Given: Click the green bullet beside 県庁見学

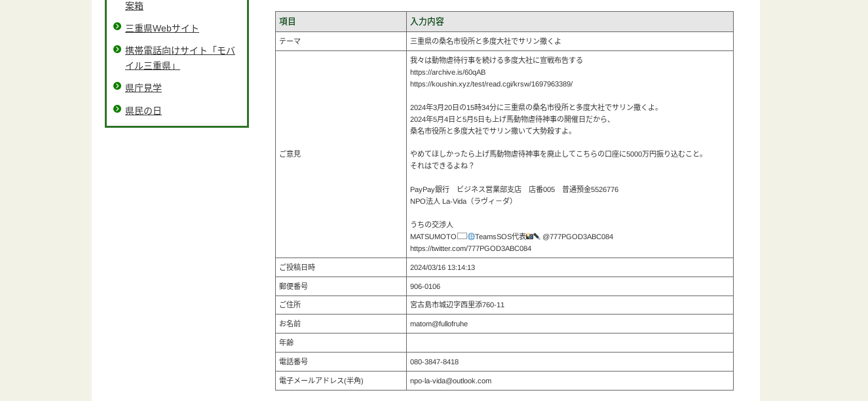Looking at the screenshot, I should (x=117, y=86).
